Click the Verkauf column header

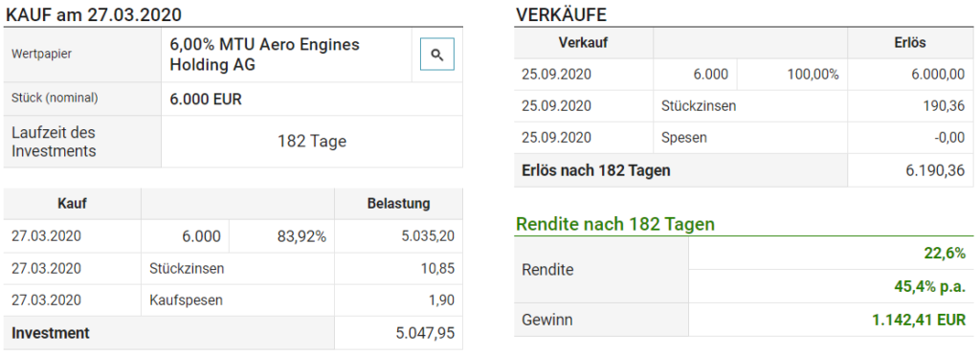pyautogui.click(x=583, y=43)
